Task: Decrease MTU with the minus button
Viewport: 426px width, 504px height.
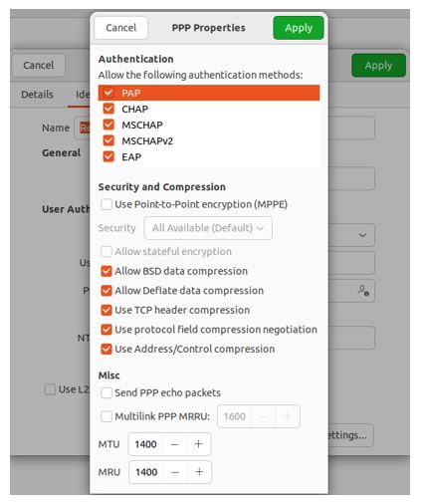Action: coord(175,444)
